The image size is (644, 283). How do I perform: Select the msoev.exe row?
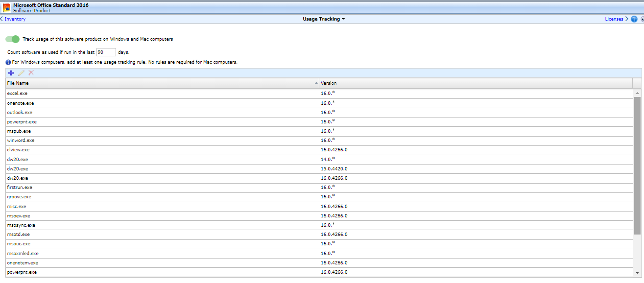click(x=319, y=216)
